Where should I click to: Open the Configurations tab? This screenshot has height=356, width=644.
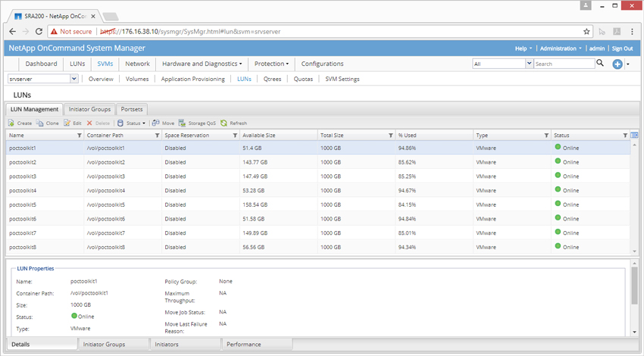[x=323, y=64]
